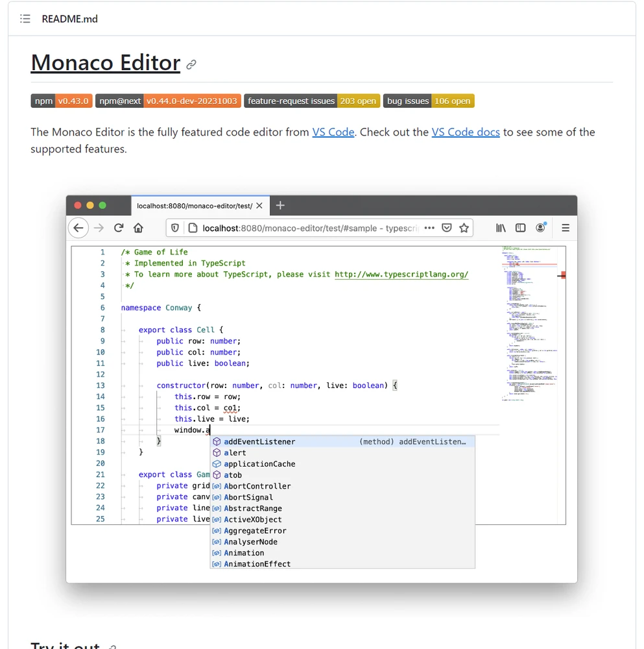Open the library bookshelf icon in toolbar

(x=501, y=228)
